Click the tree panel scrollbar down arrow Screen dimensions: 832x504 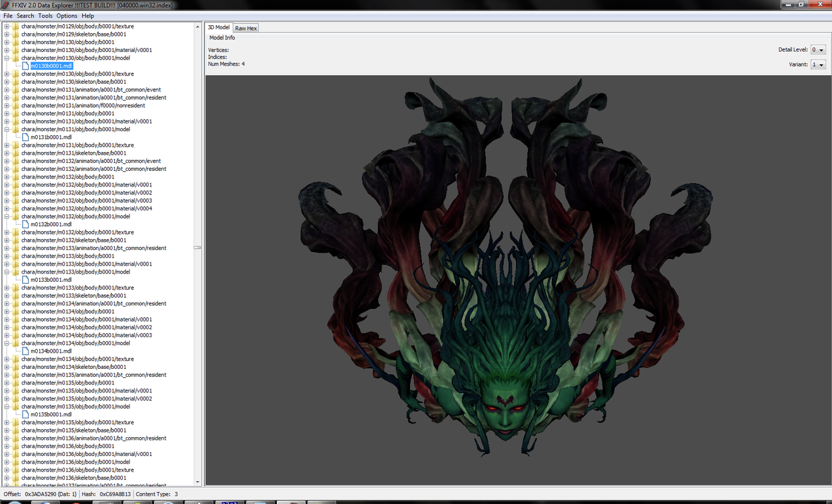coord(198,481)
